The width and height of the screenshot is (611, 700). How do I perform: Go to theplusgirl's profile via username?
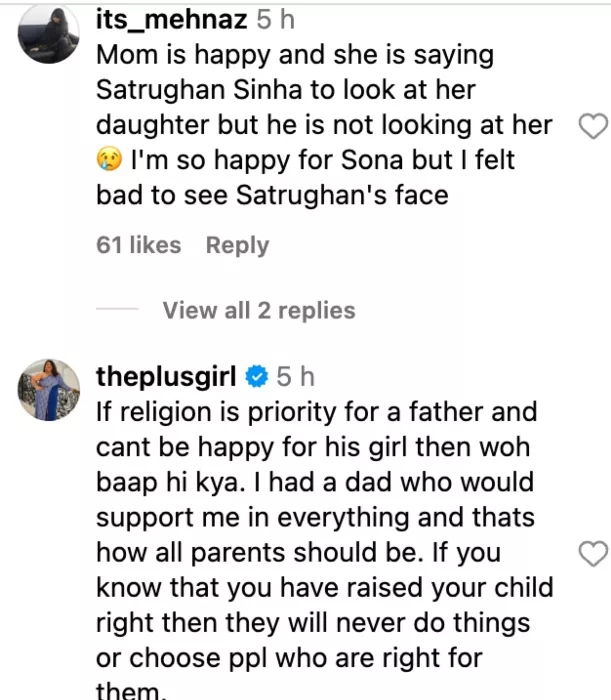point(166,377)
